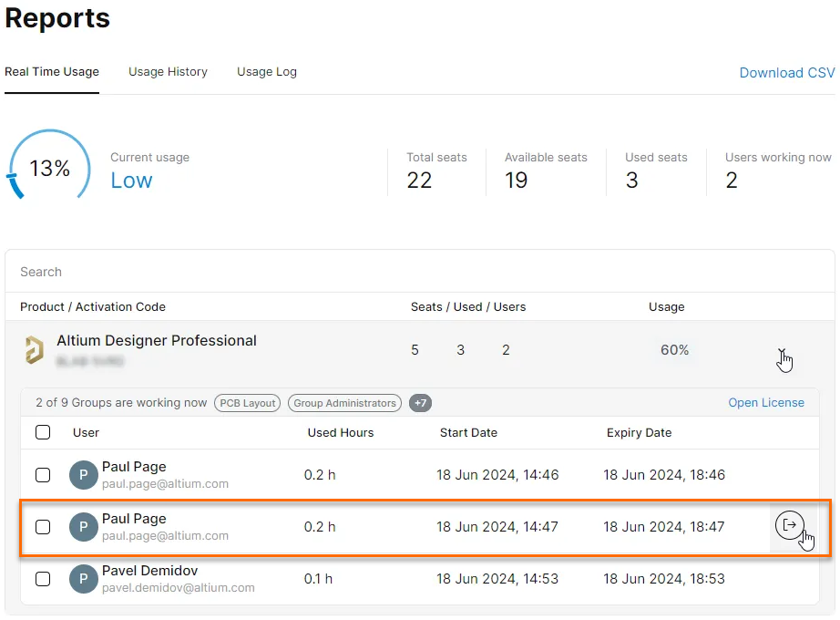Select the Group Administrators tag
The height and width of the screenshot is (620, 840).
click(344, 403)
